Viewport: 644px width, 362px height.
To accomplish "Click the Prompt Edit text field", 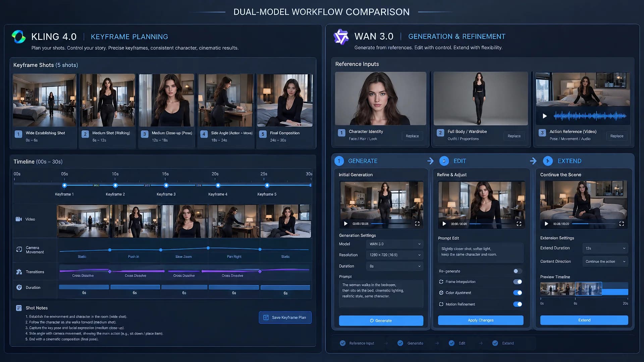I will (481, 253).
